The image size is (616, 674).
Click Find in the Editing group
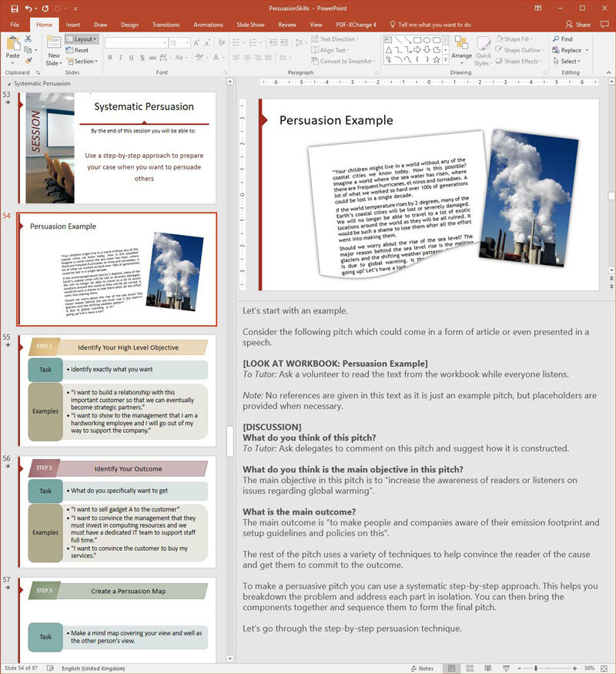coord(563,39)
